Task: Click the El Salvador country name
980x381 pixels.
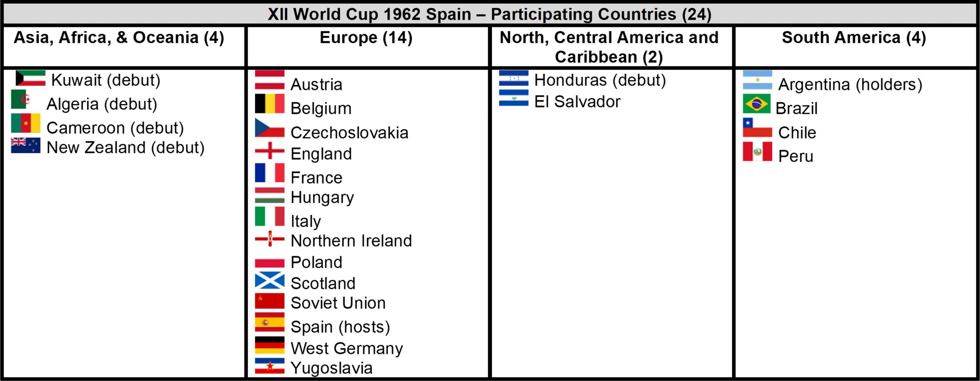Action: 577,102
